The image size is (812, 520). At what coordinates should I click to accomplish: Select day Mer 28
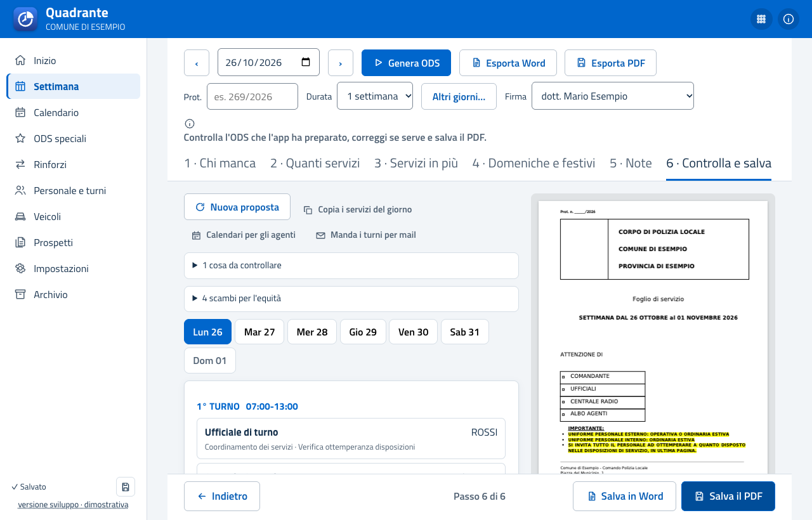[312, 332]
